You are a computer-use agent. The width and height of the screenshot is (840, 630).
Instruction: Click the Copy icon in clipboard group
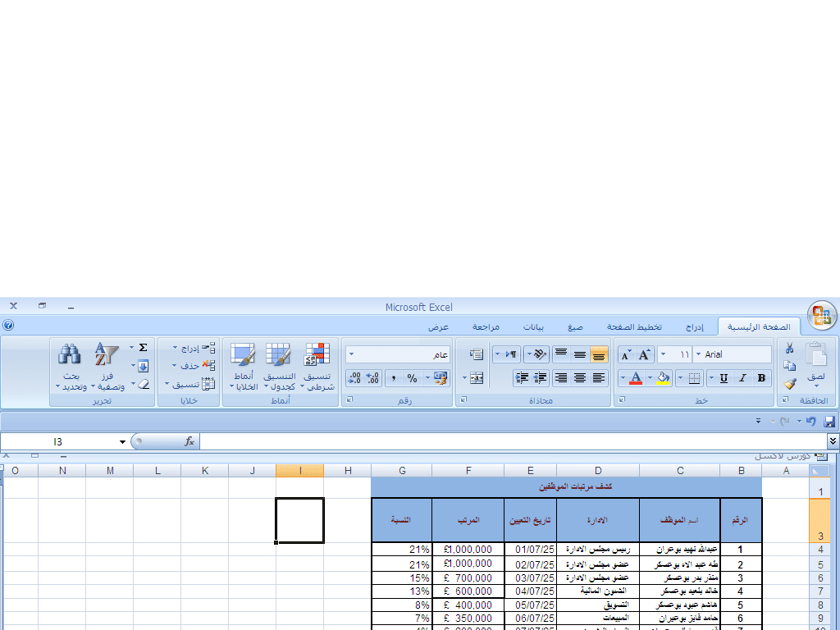[789, 366]
